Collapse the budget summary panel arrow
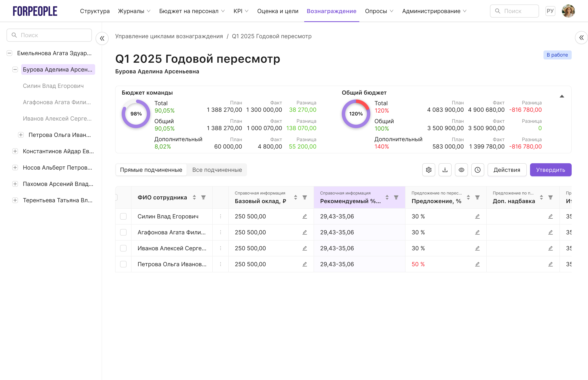The height and width of the screenshot is (380, 588). point(562,96)
